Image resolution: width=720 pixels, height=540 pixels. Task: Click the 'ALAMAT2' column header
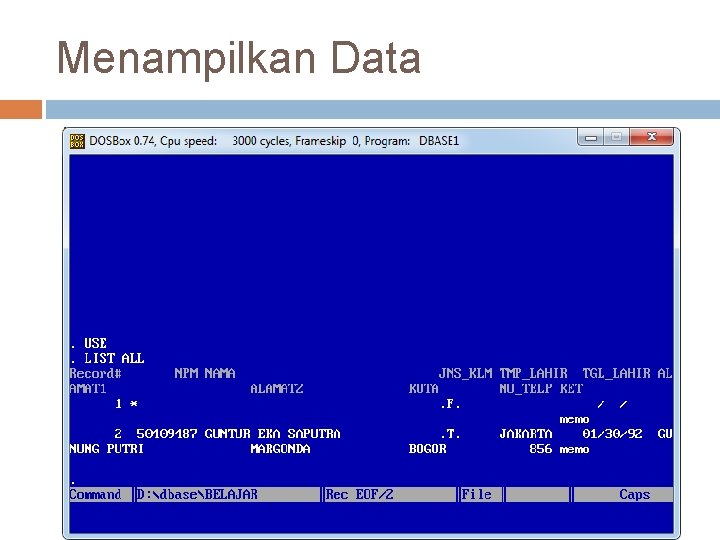276,388
